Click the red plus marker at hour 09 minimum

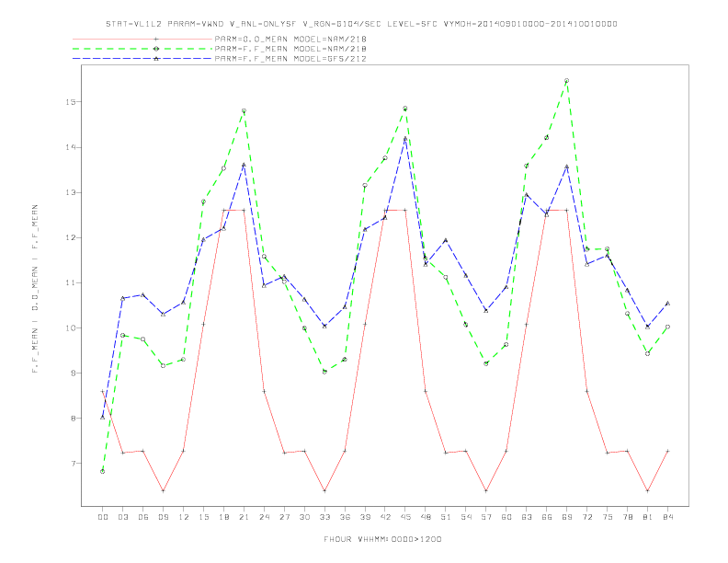click(163, 490)
